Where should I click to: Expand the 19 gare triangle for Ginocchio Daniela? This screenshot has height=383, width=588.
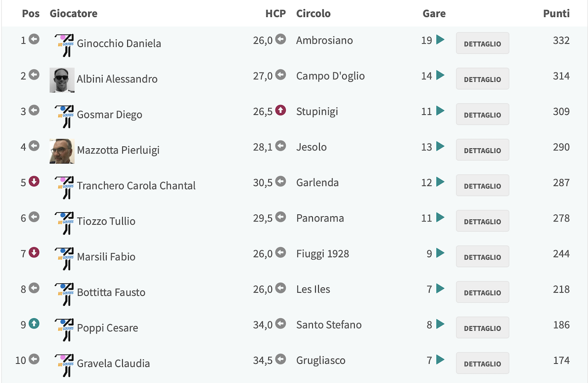click(x=440, y=39)
